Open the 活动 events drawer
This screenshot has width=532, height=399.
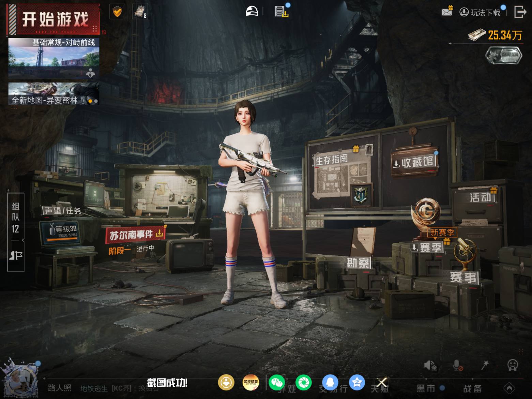coord(481,197)
